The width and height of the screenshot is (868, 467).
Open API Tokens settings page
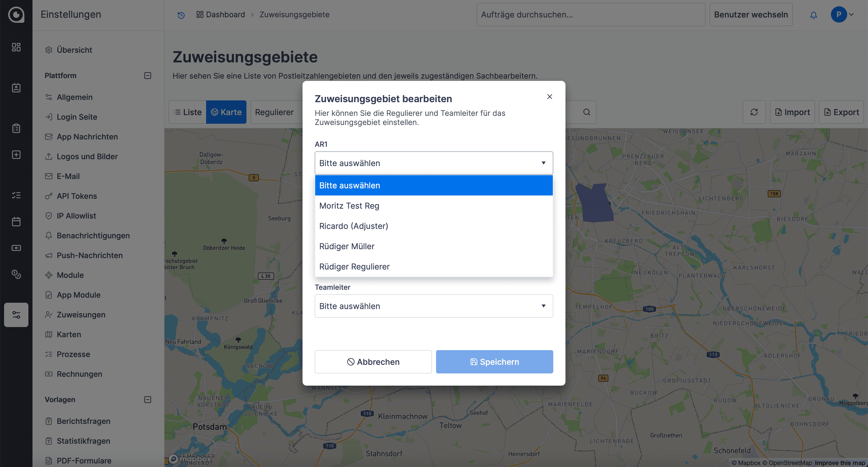(x=76, y=196)
